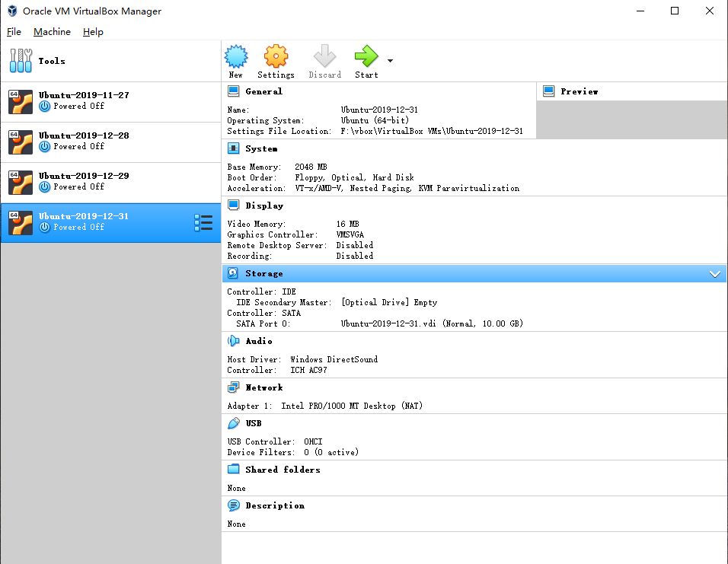The height and width of the screenshot is (564, 728).
Task: Click the Video Memory value 16 MB
Action: (x=347, y=224)
